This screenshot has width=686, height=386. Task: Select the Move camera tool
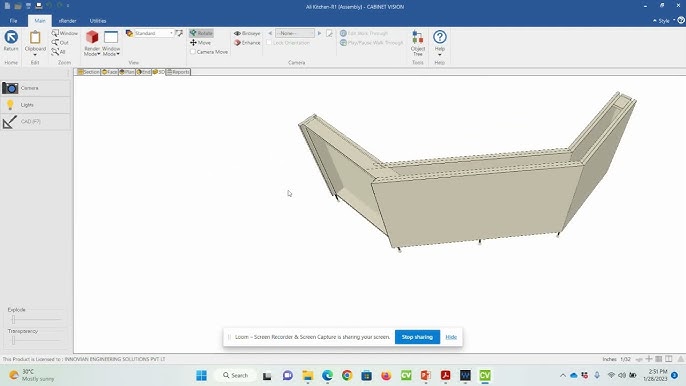(x=200, y=42)
